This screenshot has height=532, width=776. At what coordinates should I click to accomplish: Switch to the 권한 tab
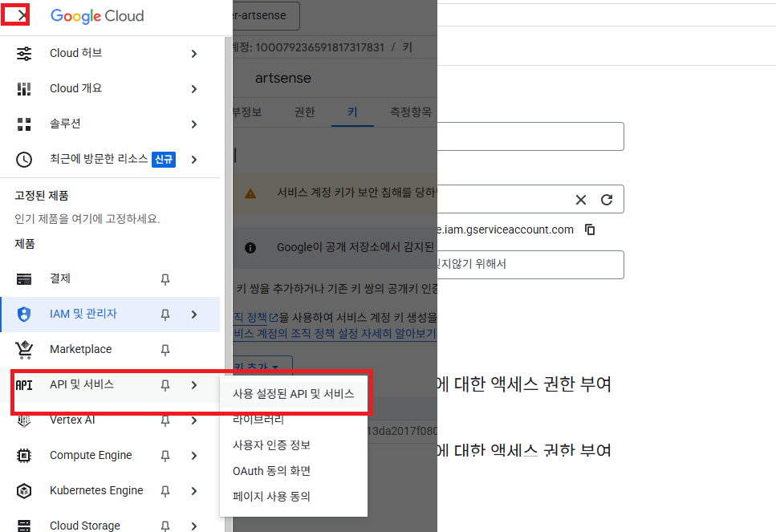pos(304,112)
